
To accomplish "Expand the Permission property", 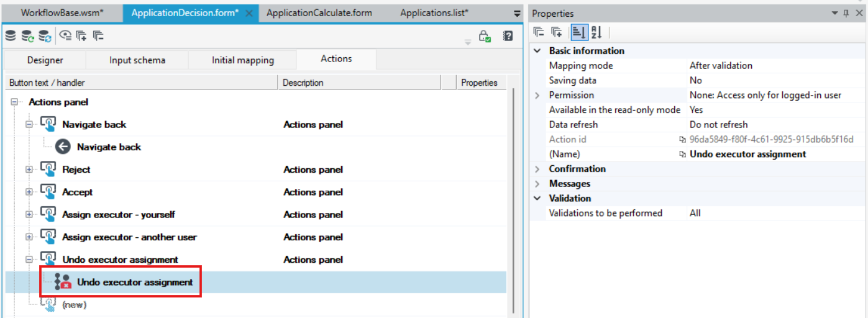I will tap(537, 95).
